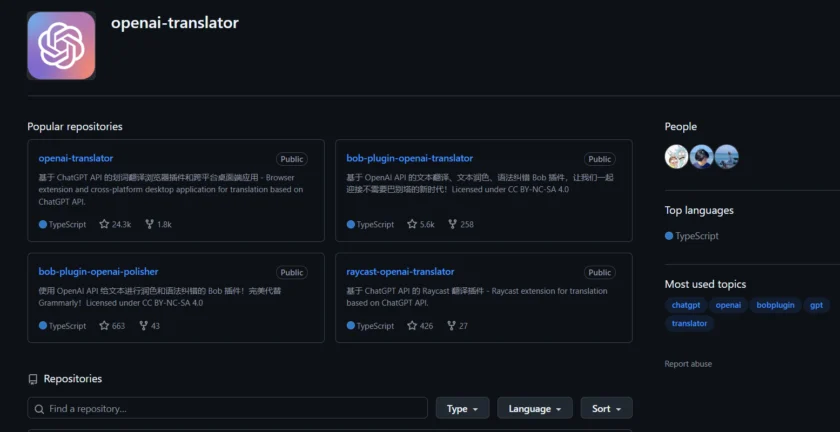The width and height of the screenshot is (840, 432).
Task: Open the Type filter dropdown
Action: pos(462,408)
